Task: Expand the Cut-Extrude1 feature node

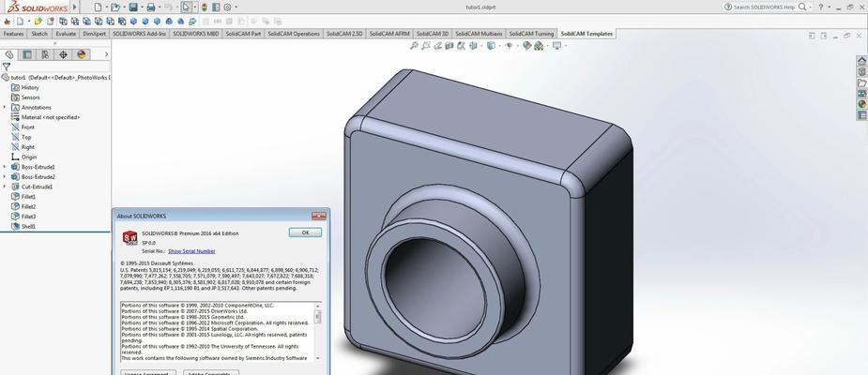Action: [x=5, y=187]
